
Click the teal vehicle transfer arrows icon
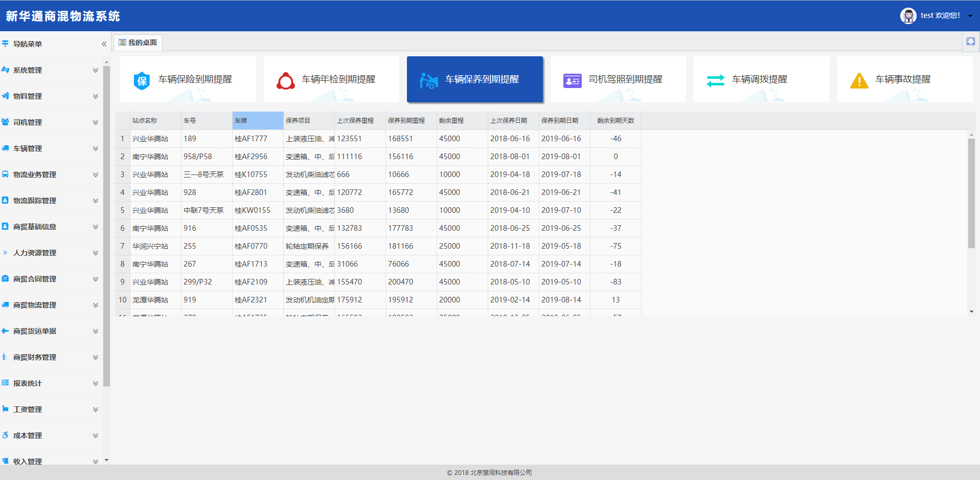715,80
